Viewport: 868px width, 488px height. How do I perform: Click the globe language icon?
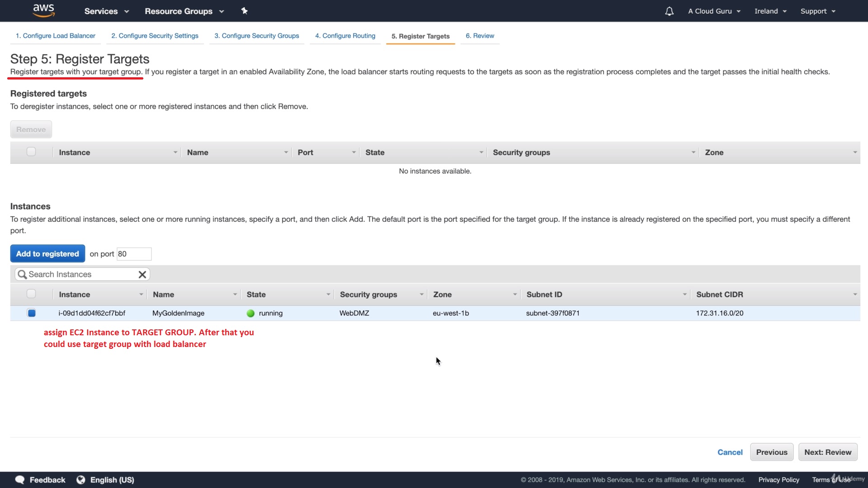[81, 480]
